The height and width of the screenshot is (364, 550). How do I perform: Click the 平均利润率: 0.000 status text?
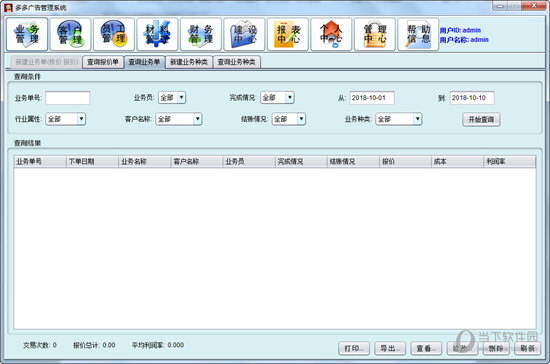[x=158, y=345]
